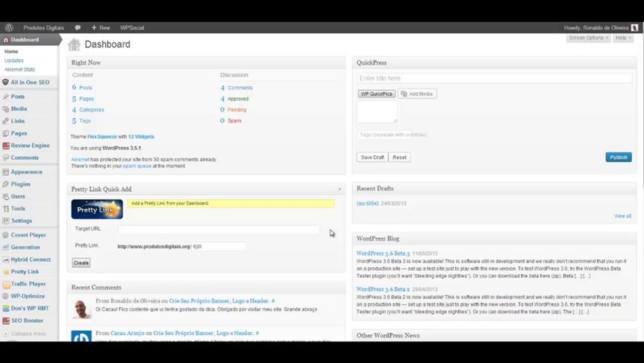Viewport: 644px width, 363px height.
Task: Click the Hybrid Connect icon in sidebar
Action: (x=6, y=260)
